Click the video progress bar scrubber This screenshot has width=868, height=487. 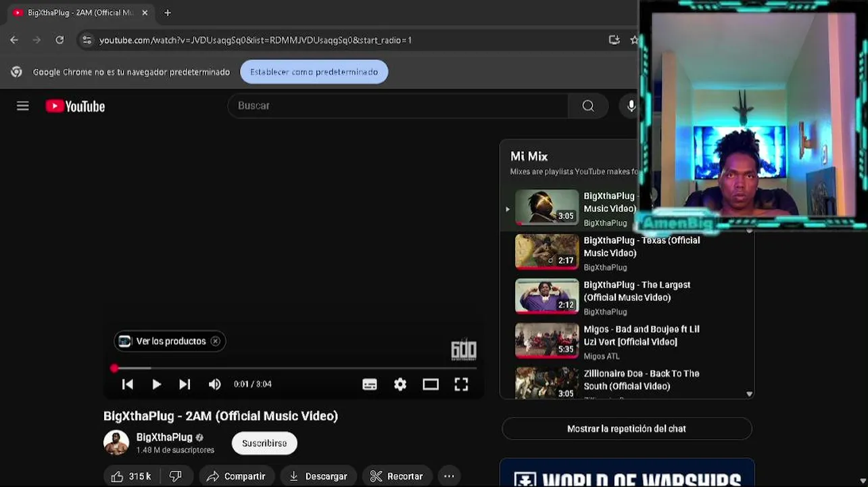(114, 368)
